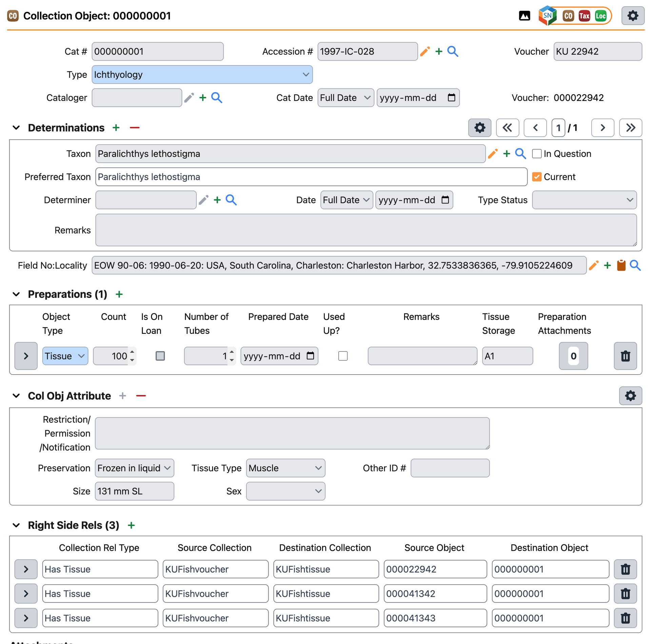Check the Used Up? checkbox
This screenshot has height=644, width=651.
(x=343, y=356)
